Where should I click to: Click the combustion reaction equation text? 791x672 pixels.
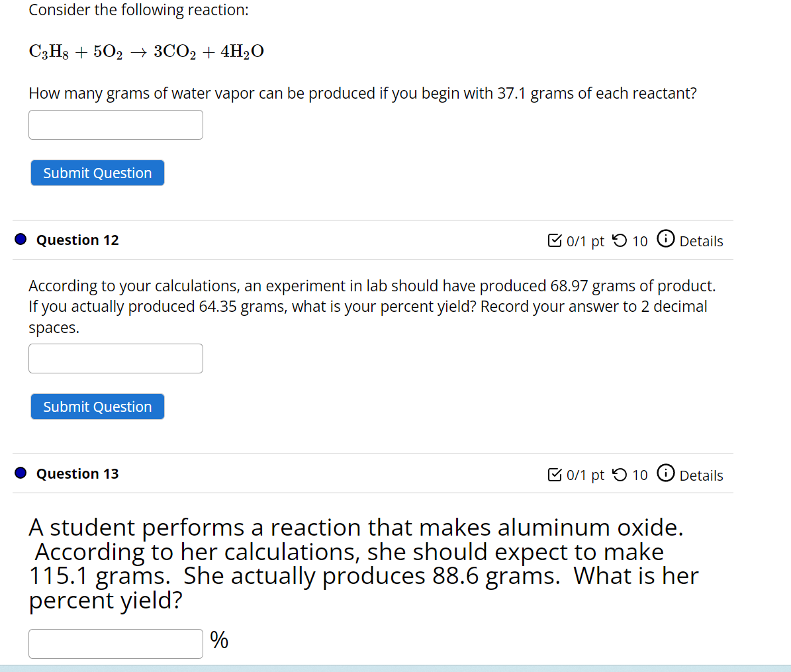click(146, 51)
